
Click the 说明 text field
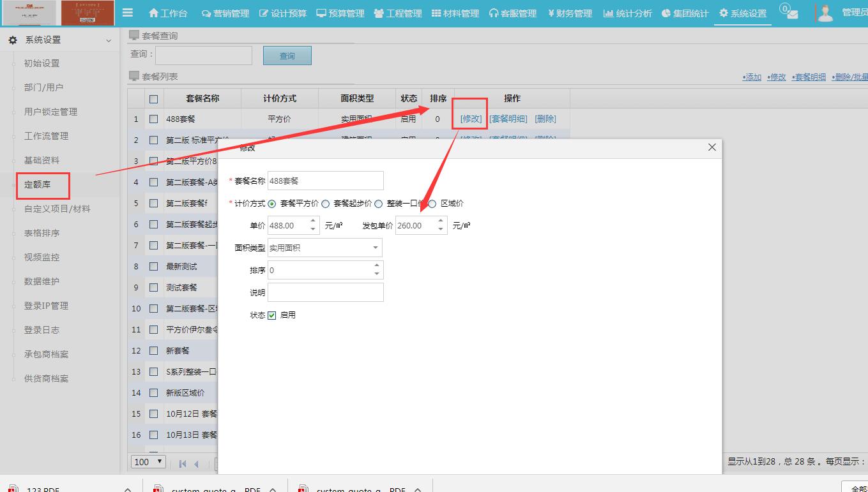tap(325, 292)
